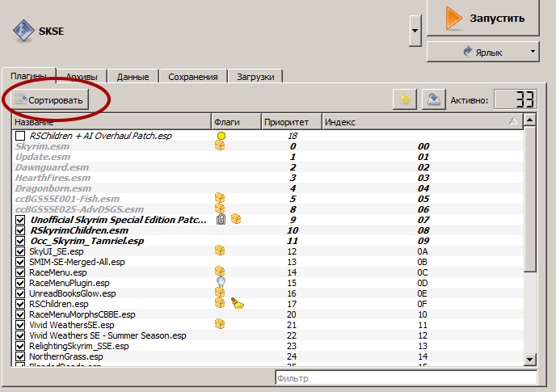Open the Загрузки tab

pyautogui.click(x=255, y=77)
